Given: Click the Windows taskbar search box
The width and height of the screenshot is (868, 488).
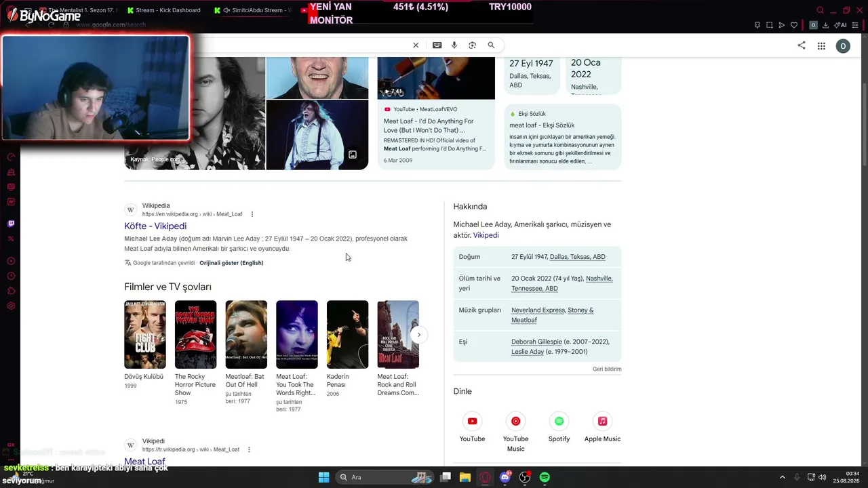Looking at the screenshot, I should point(386,477).
